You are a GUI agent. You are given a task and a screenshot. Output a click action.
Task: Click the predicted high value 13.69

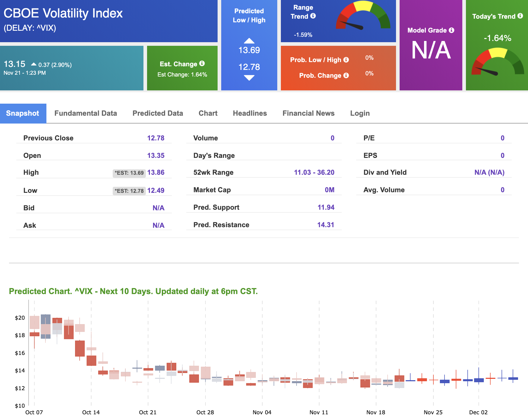point(249,50)
